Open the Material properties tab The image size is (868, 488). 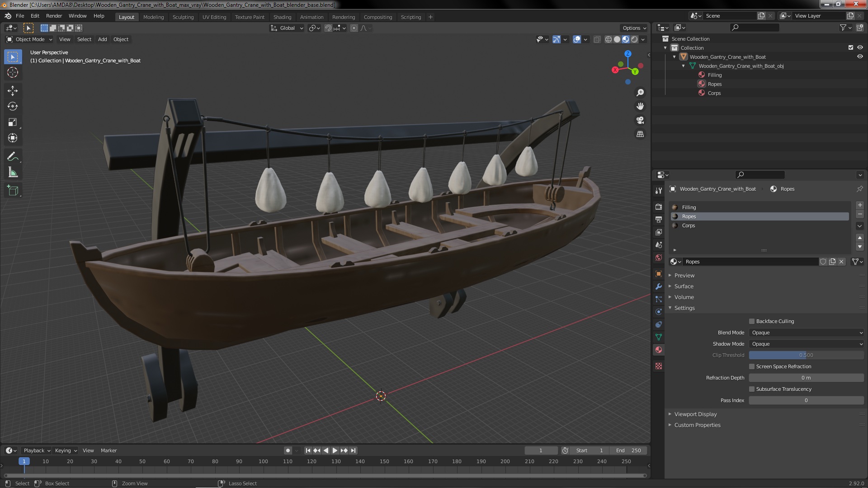pyautogui.click(x=659, y=350)
